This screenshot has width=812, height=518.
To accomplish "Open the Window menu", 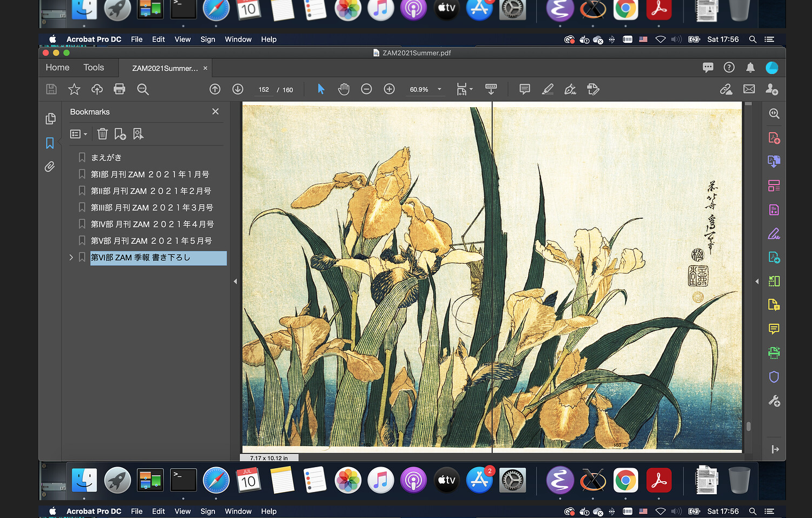I will pos(238,40).
